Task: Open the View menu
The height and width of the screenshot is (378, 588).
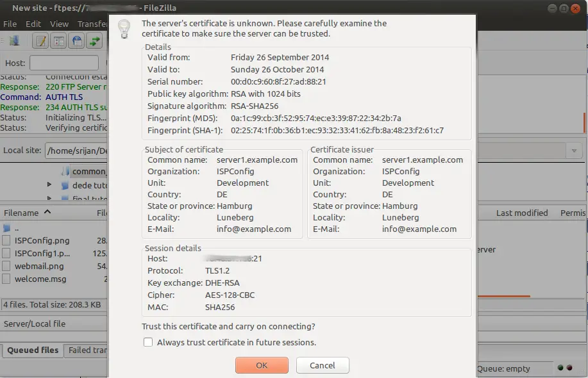Action: coord(59,24)
